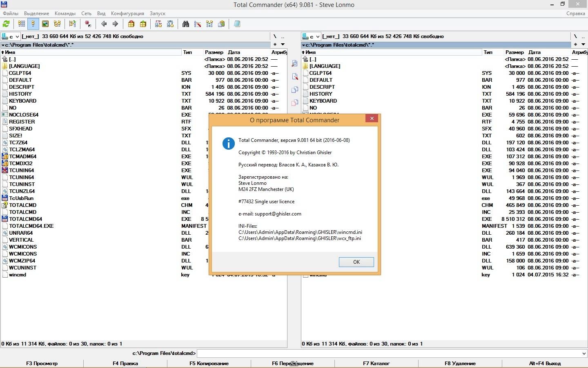Click the blue info icon in dialog
Viewport: 588px width, 368px height.
click(x=228, y=144)
